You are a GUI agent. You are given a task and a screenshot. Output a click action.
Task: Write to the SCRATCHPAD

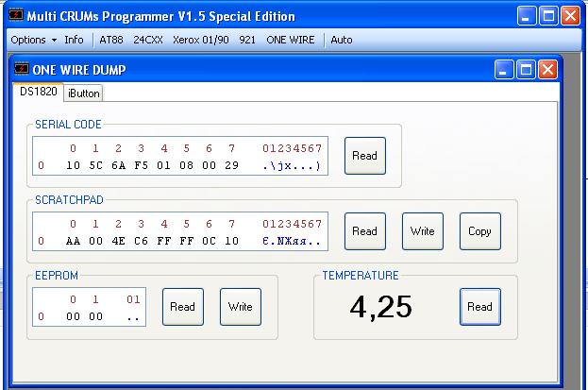point(422,231)
